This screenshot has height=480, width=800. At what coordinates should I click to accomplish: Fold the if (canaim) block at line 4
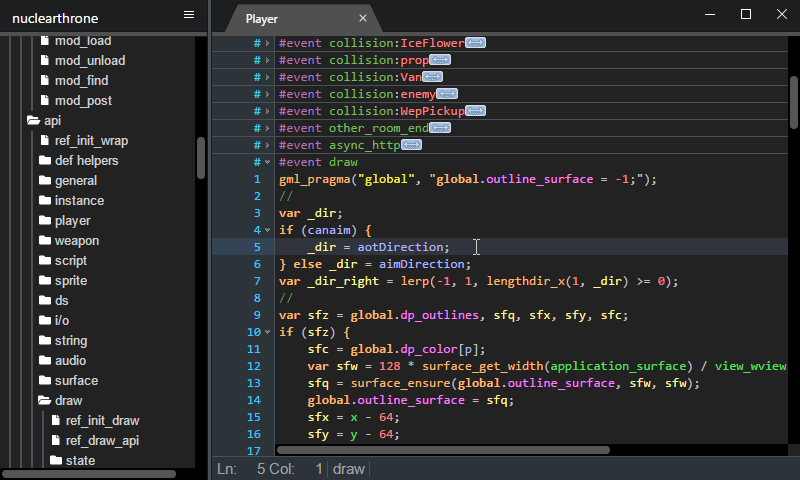267,230
